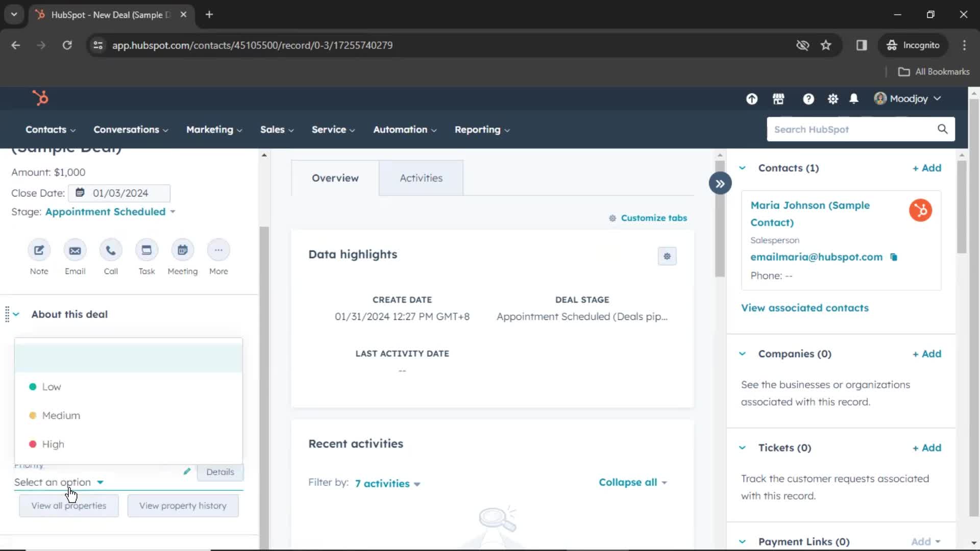Create a Task with the task icon

click(146, 250)
